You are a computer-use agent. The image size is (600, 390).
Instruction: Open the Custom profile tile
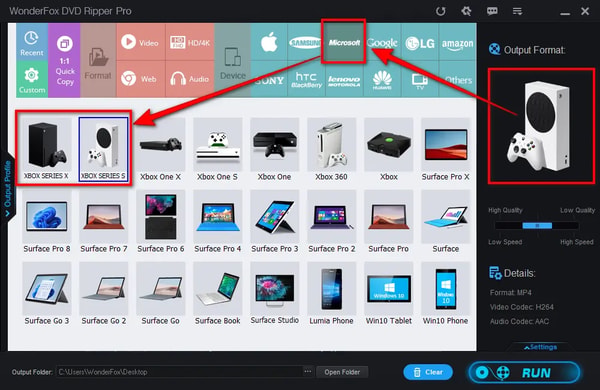(32, 80)
